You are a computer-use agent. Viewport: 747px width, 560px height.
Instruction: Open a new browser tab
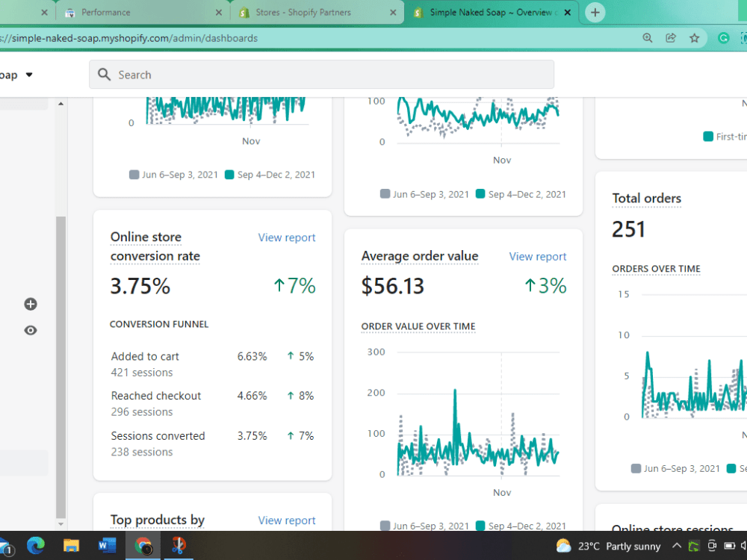(595, 13)
